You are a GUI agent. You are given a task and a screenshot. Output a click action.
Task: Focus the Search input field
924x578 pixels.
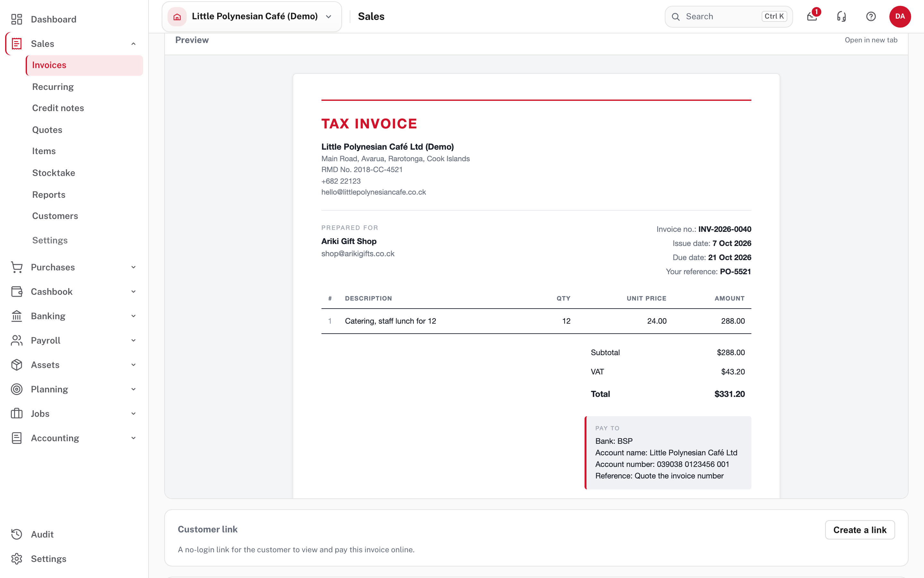[x=729, y=16]
